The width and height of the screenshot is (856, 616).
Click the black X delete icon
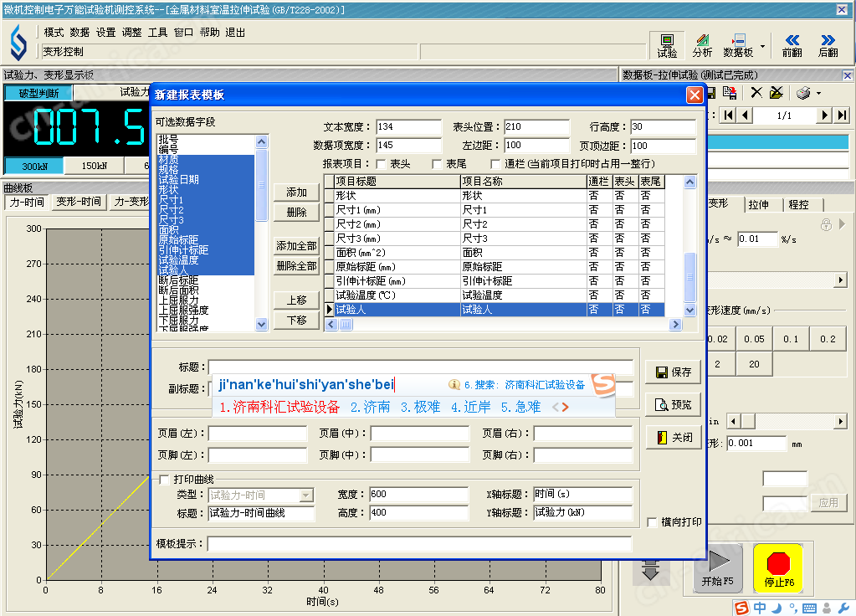coord(756,93)
